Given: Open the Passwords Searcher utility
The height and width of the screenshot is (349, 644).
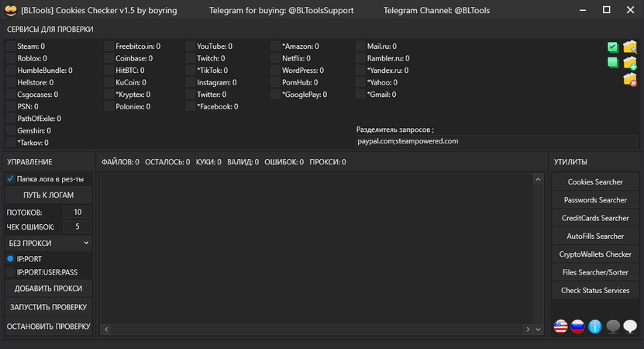Looking at the screenshot, I should [x=595, y=200].
